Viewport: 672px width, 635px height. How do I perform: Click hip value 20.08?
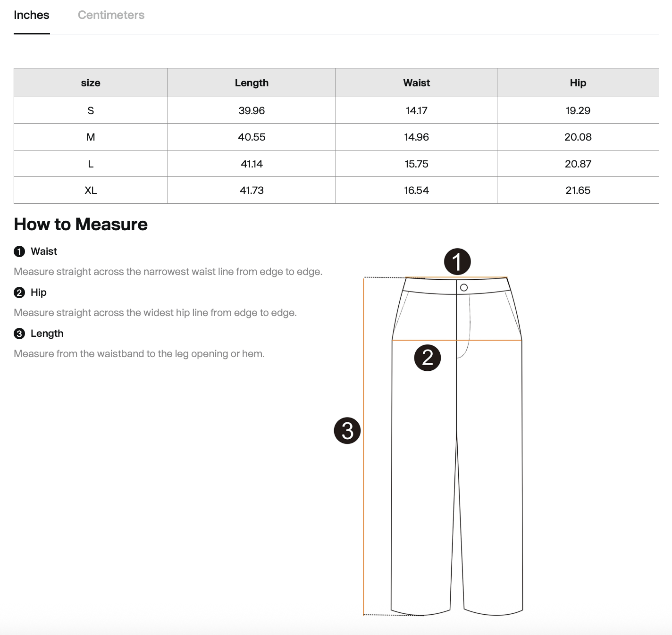click(x=578, y=137)
